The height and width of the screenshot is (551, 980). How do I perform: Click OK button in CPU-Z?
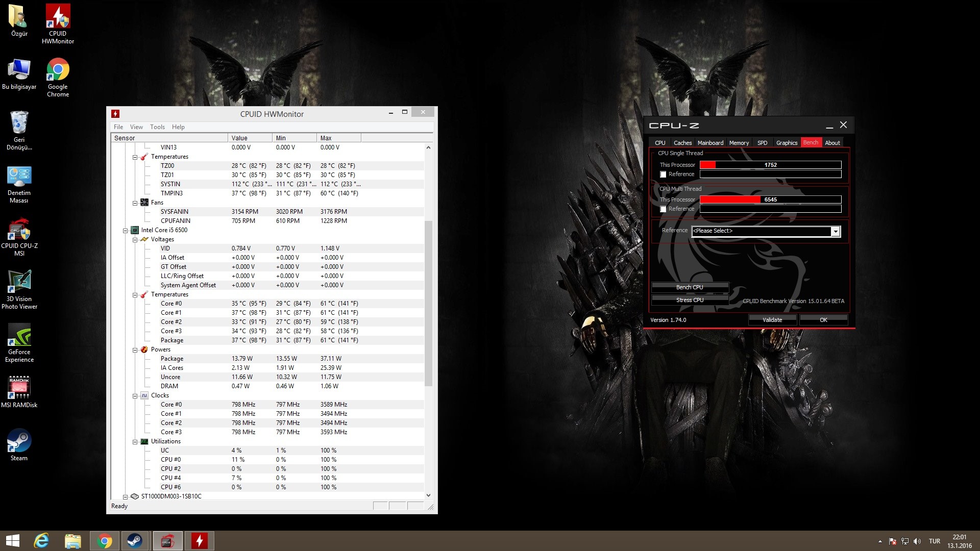[x=823, y=320]
